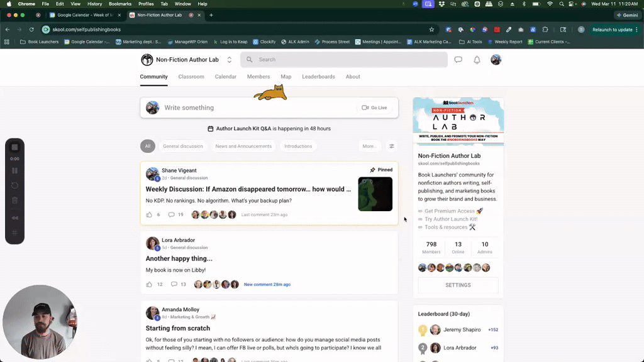Screen dimensions: 644x362
Task: Open the community switcher next to Non-Fiction Author Lab
Action: 229,60
